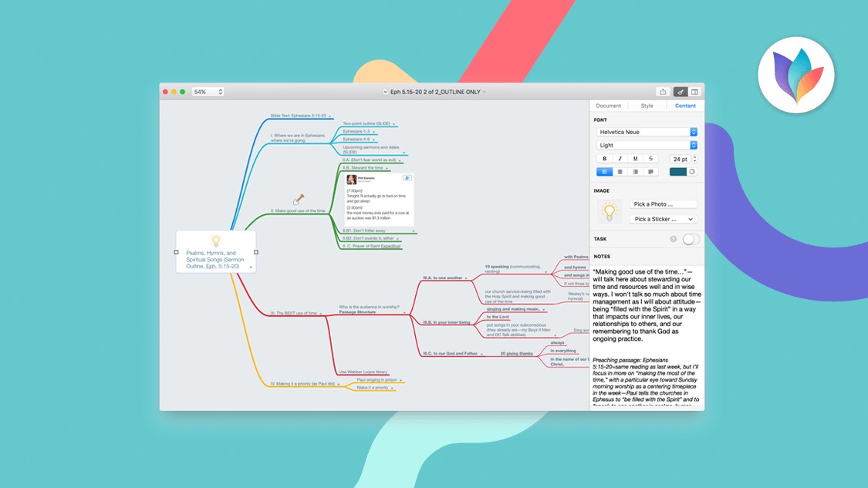The height and width of the screenshot is (488, 868).
Task: Open the Light font weight dropdown
Action: [647, 145]
